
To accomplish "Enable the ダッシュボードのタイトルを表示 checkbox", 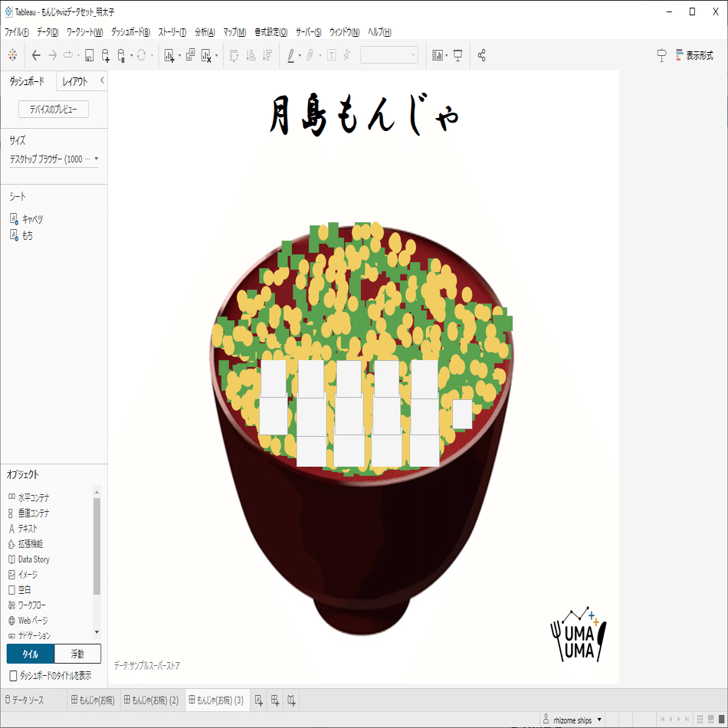I will 13,676.
